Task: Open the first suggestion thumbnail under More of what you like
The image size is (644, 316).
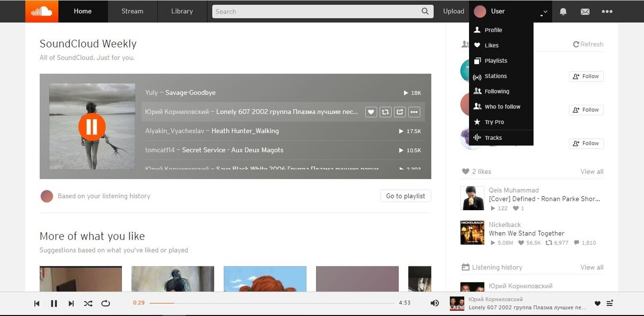Action: tap(80, 279)
